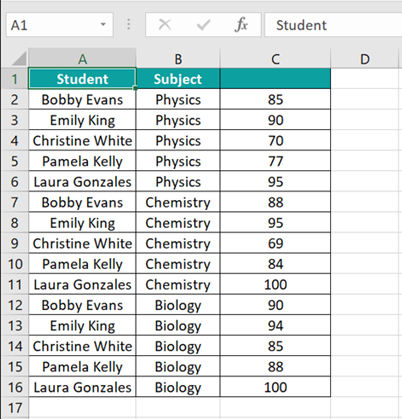Image resolution: width=402 pixels, height=419 pixels.
Task: Select column B header
Action: click(178, 59)
